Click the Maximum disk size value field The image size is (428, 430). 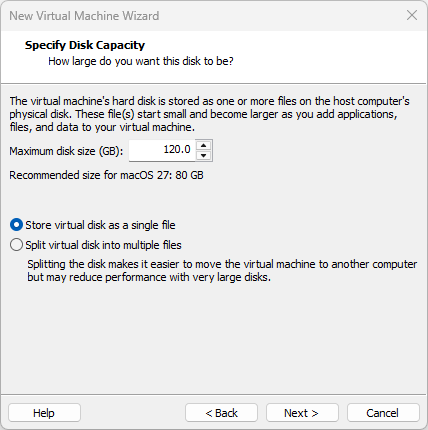click(162, 150)
